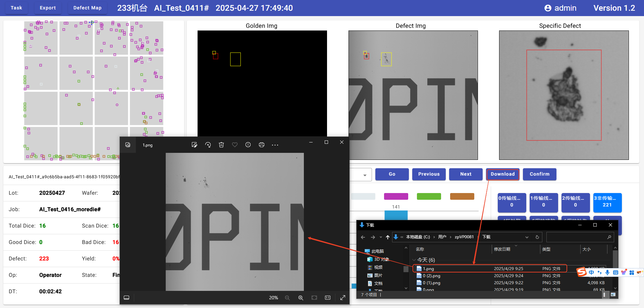
Task: Click the magenta legend color swatch
Action: (396, 196)
